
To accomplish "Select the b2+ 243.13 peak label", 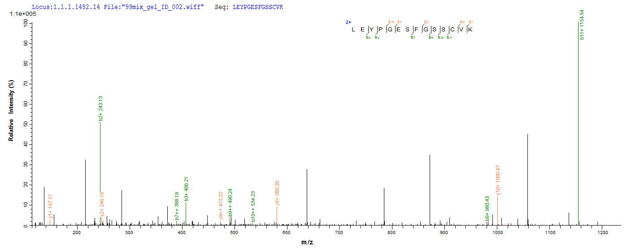I will click(101, 108).
